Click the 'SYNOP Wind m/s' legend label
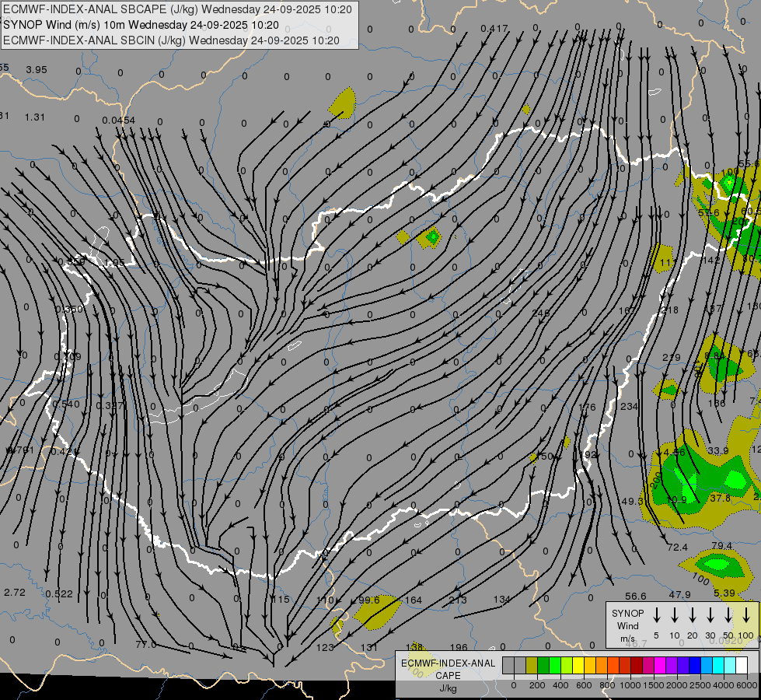Screen dimensions: 761x700 pyautogui.click(x=627, y=625)
